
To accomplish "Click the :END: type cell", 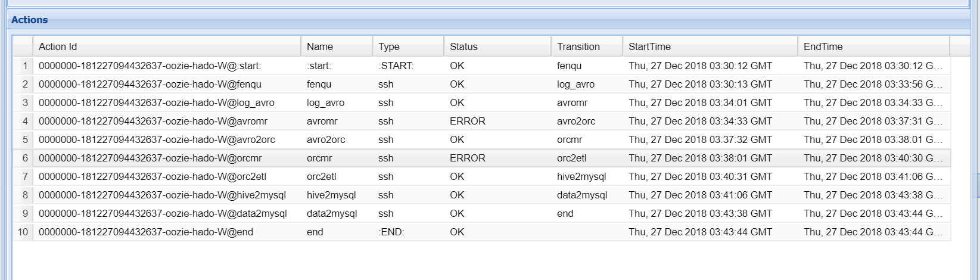I will [391, 232].
